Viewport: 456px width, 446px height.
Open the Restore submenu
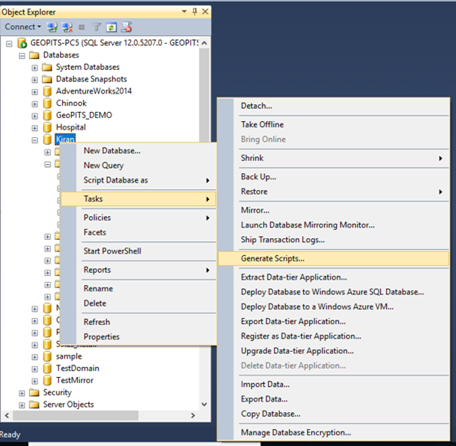click(334, 192)
